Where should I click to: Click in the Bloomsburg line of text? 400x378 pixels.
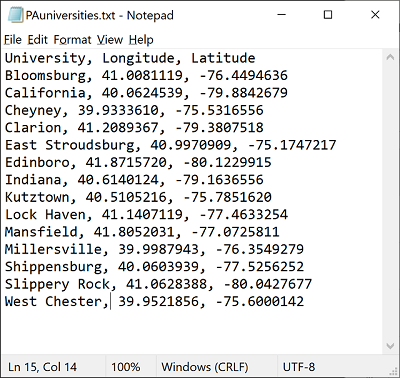tap(146, 76)
